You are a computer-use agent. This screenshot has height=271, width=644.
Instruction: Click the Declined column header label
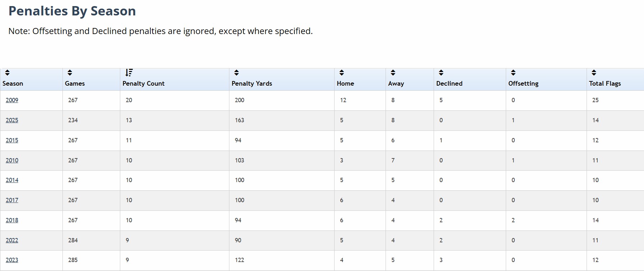449,84
